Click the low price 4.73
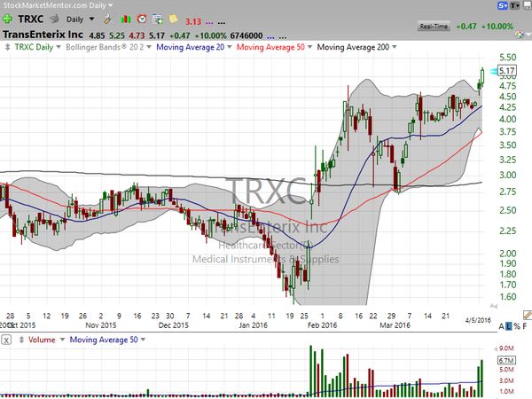 [x=137, y=35]
